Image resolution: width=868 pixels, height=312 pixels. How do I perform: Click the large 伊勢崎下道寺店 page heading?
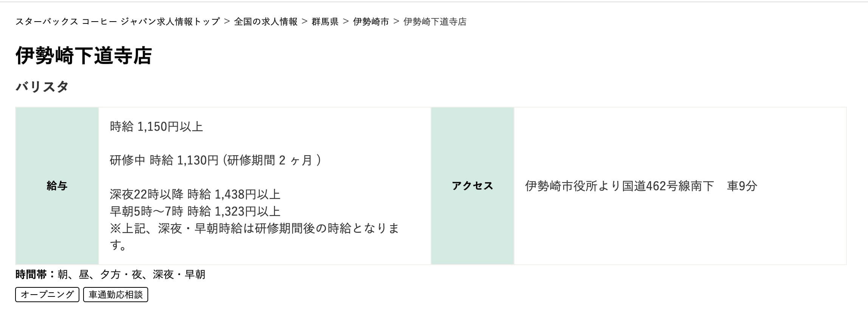click(x=84, y=56)
